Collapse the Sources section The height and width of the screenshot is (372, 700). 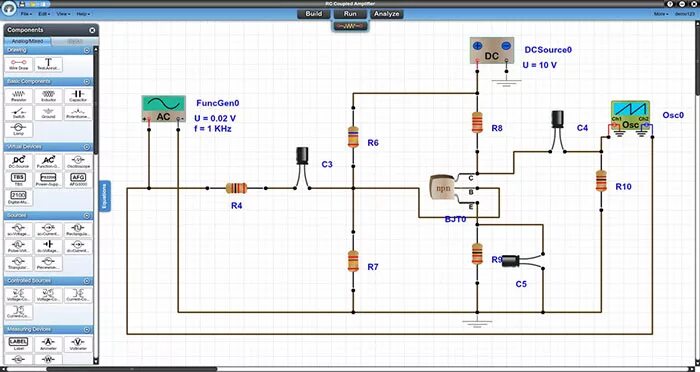[x=87, y=216]
